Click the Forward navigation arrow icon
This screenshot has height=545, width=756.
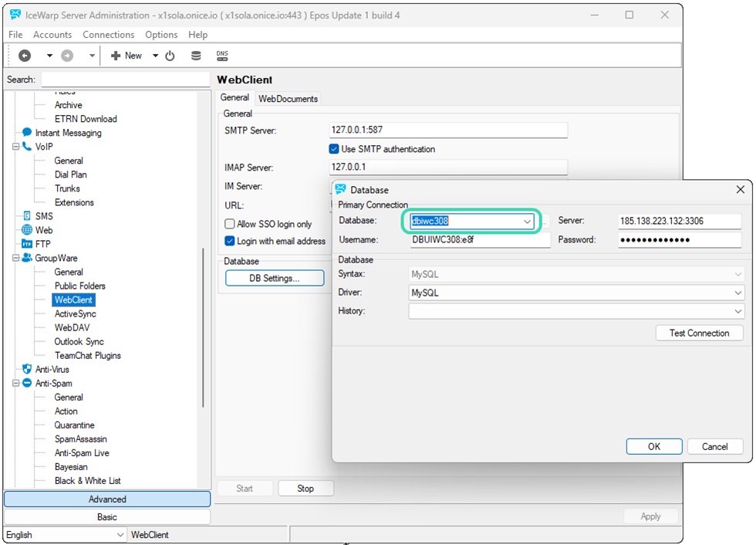click(x=67, y=56)
